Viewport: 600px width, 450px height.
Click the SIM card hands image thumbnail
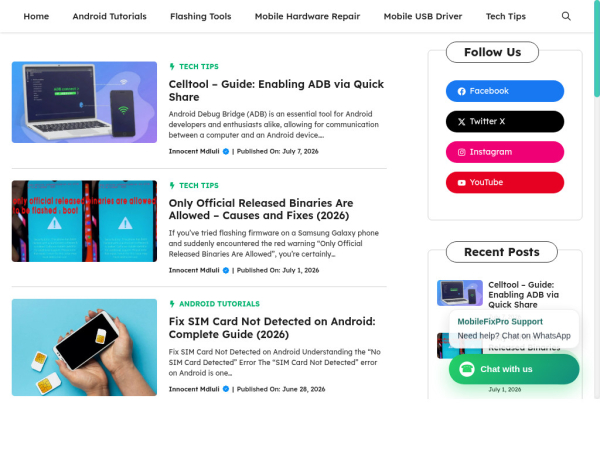[x=84, y=347]
